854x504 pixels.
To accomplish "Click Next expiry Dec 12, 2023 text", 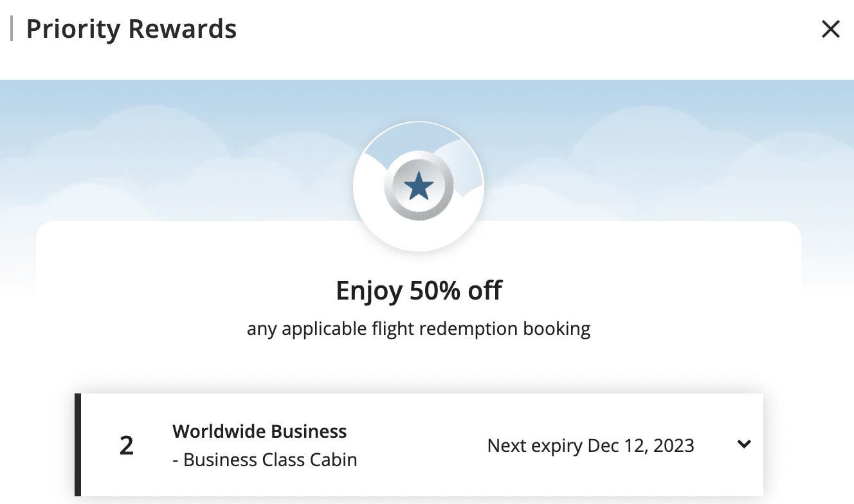I will coord(590,446).
